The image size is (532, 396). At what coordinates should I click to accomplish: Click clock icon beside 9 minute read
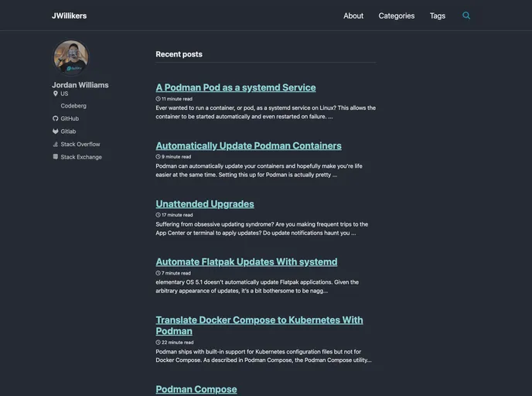point(158,157)
